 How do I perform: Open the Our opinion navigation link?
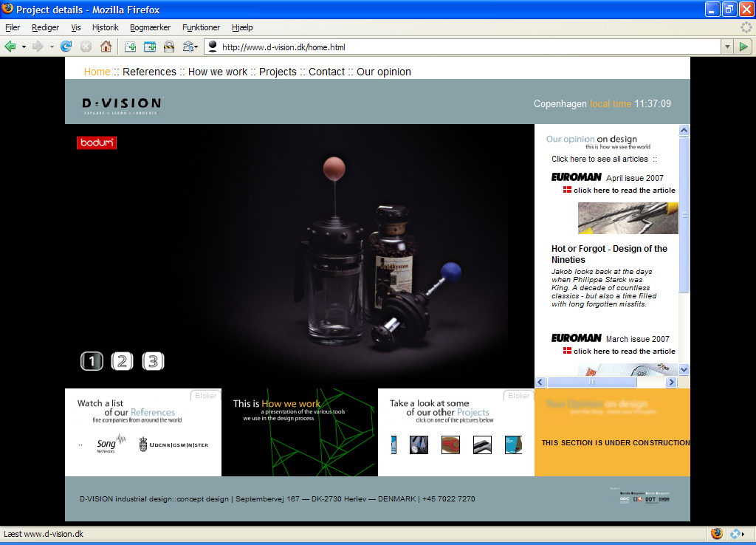click(384, 72)
